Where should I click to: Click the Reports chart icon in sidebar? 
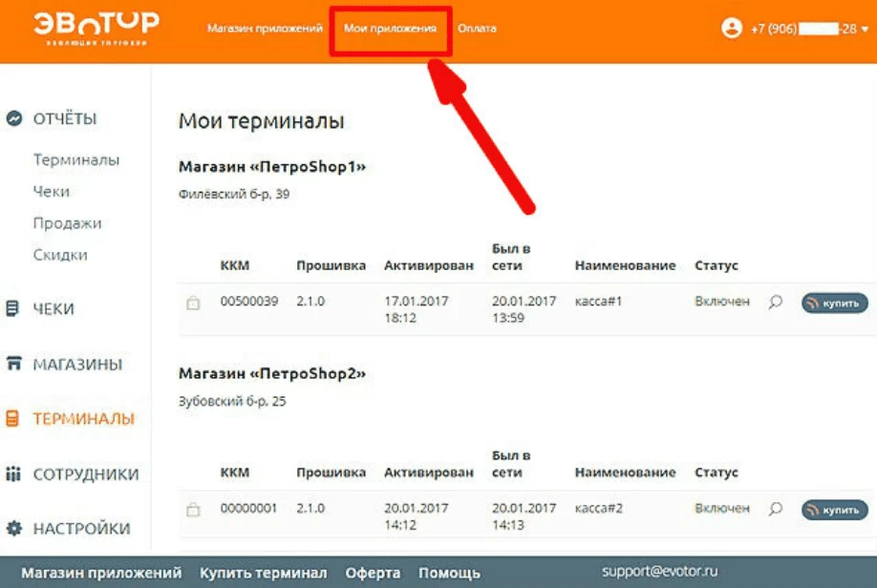pyautogui.click(x=14, y=119)
